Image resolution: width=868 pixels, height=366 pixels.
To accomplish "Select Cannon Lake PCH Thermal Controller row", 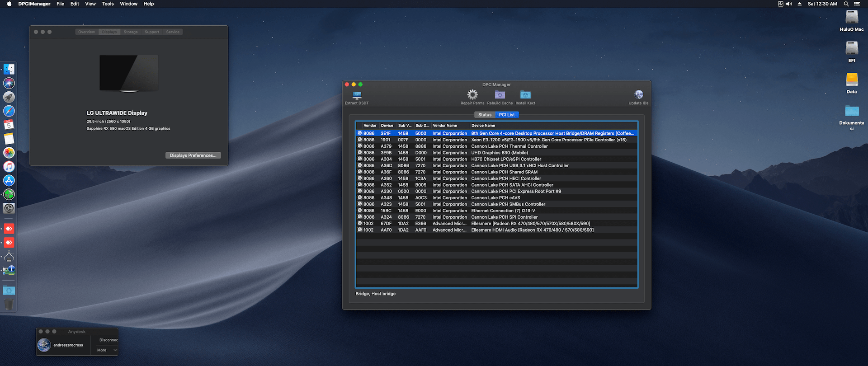I will [x=496, y=146].
